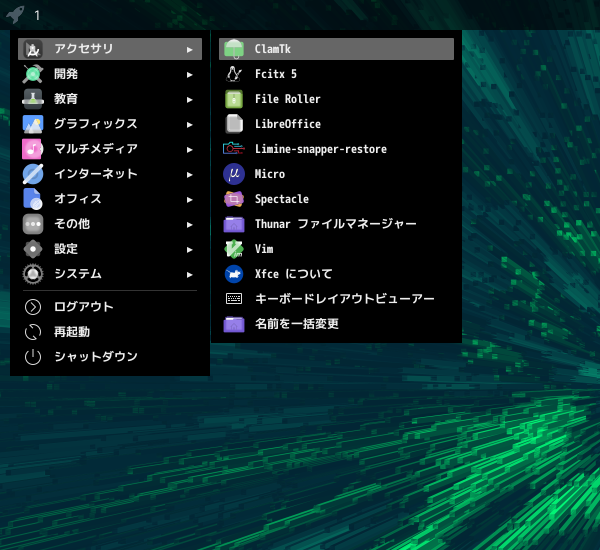
Task: Select workspace number 1 in panel
Action: click(37, 15)
